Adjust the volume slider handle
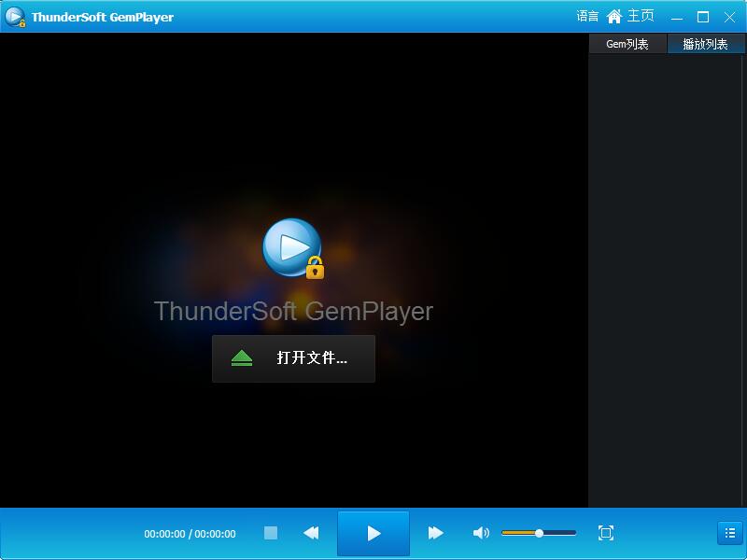Screen dimensions: 747x560 click(540, 533)
